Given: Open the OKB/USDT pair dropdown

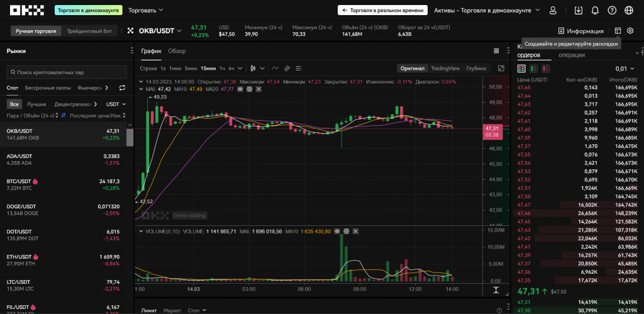Looking at the screenshot, I should [155, 31].
